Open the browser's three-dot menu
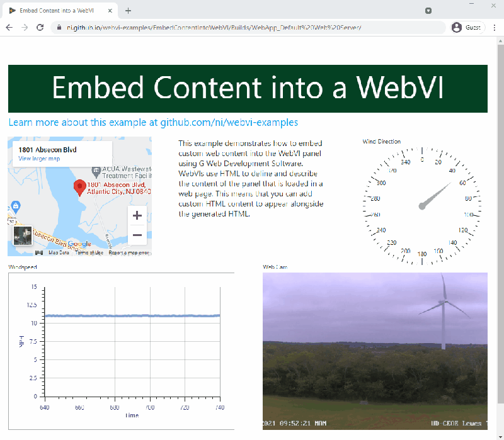 click(495, 27)
